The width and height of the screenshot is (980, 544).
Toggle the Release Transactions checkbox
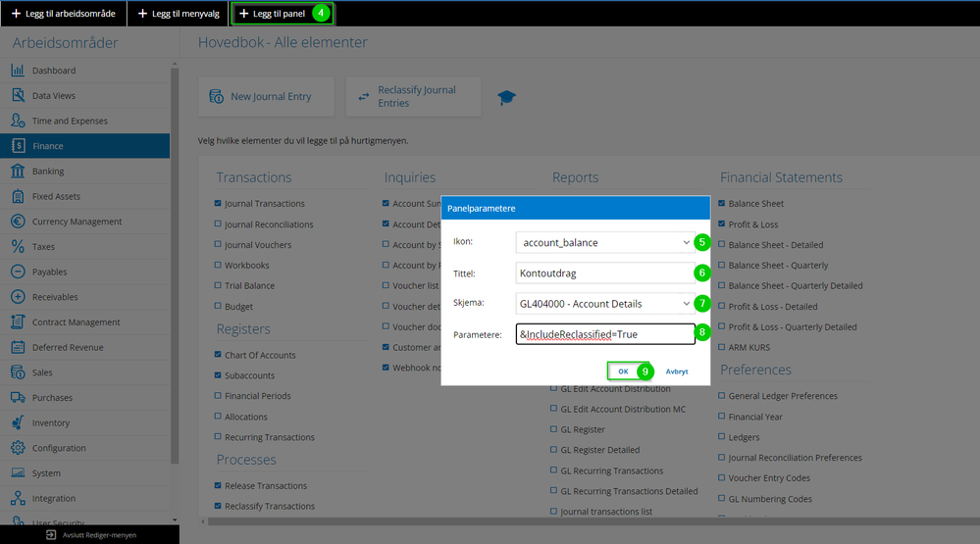click(x=218, y=485)
